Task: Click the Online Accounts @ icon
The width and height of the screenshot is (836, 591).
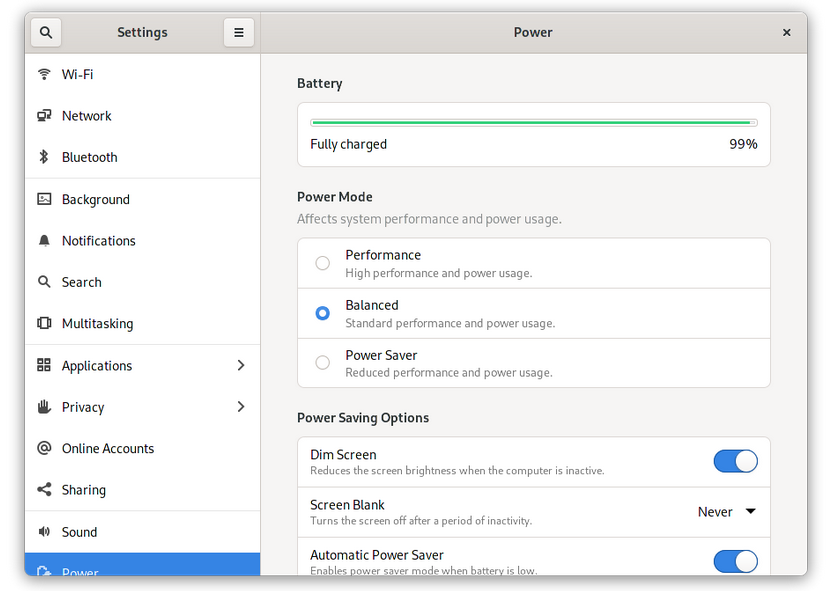Action: pyautogui.click(x=44, y=448)
